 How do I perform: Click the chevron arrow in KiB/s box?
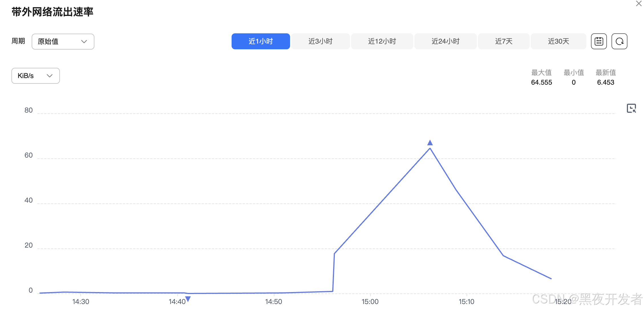50,76
